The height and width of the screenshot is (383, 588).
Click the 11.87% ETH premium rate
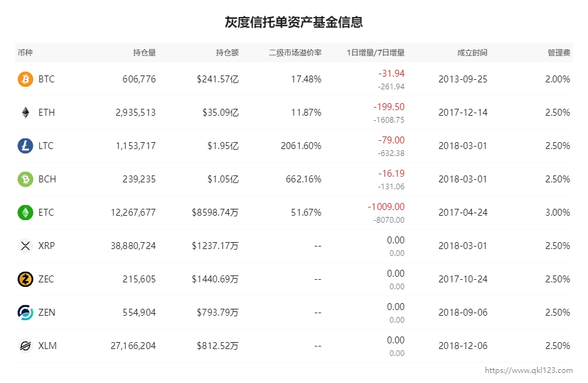coord(307,113)
